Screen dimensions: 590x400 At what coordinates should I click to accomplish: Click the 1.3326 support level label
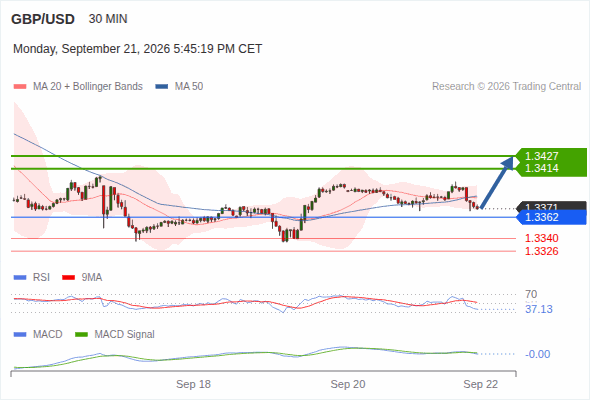[541, 251]
